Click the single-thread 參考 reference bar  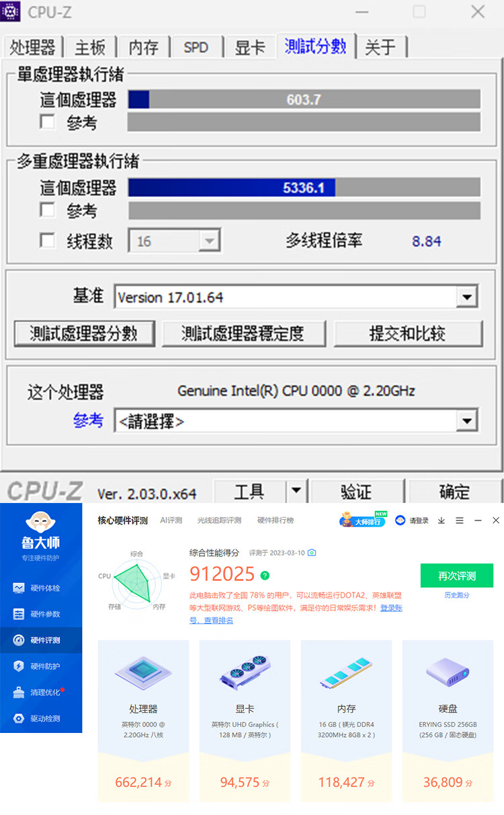pos(304,122)
